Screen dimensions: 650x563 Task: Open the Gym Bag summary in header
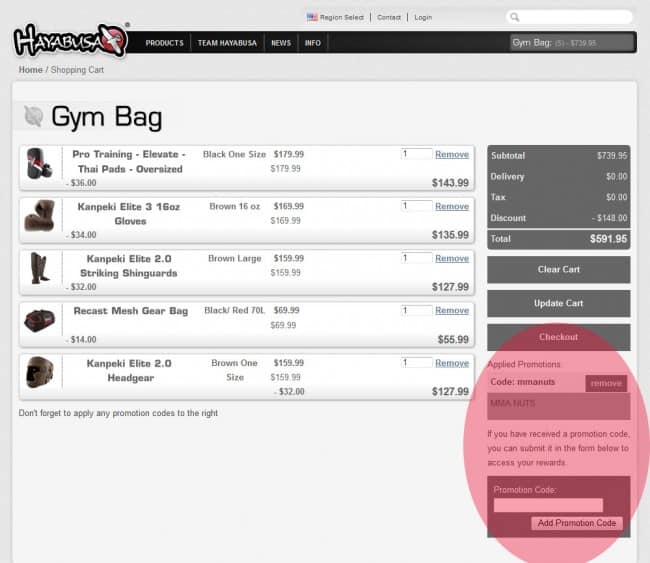(x=572, y=43)
